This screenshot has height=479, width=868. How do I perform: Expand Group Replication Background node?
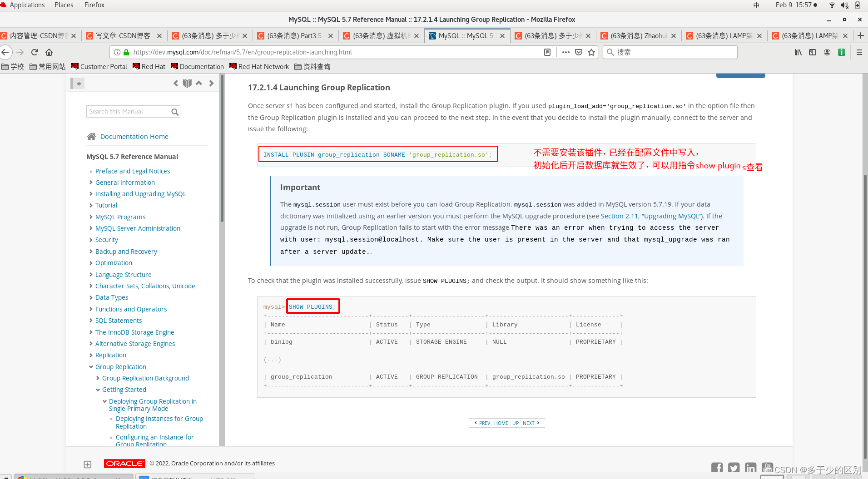[98, 378]
